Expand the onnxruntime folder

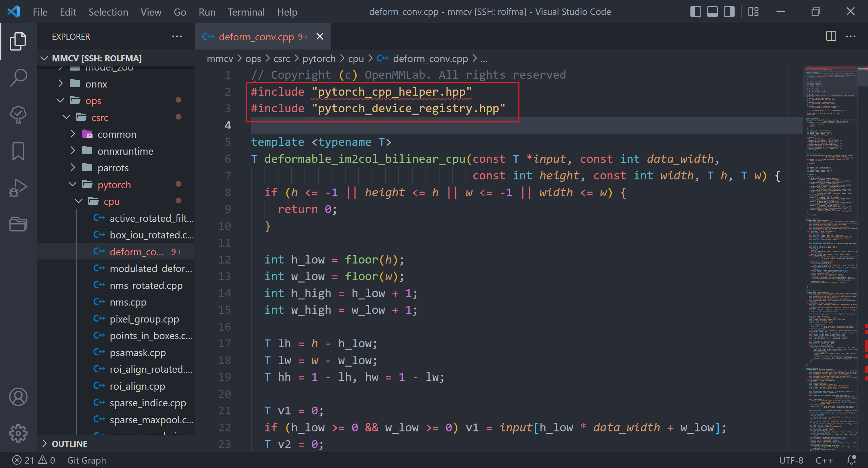125,151
